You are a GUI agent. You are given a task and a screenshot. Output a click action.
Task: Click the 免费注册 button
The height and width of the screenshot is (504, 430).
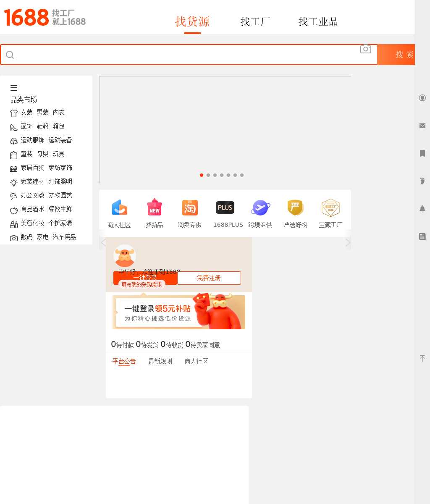pos(209,278)
